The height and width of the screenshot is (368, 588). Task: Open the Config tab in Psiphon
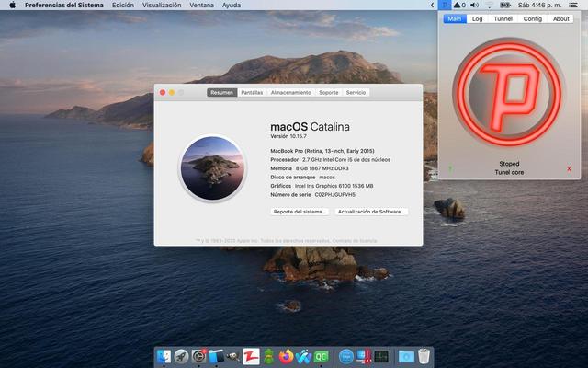[533, 18]
